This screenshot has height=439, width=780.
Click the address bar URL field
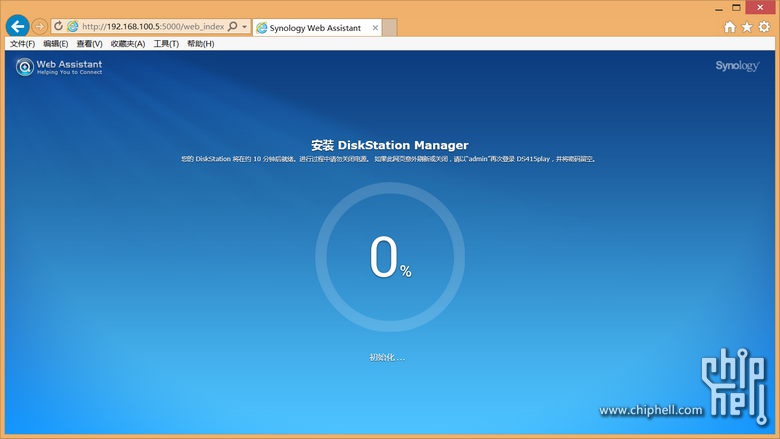[x=152, y=26]
